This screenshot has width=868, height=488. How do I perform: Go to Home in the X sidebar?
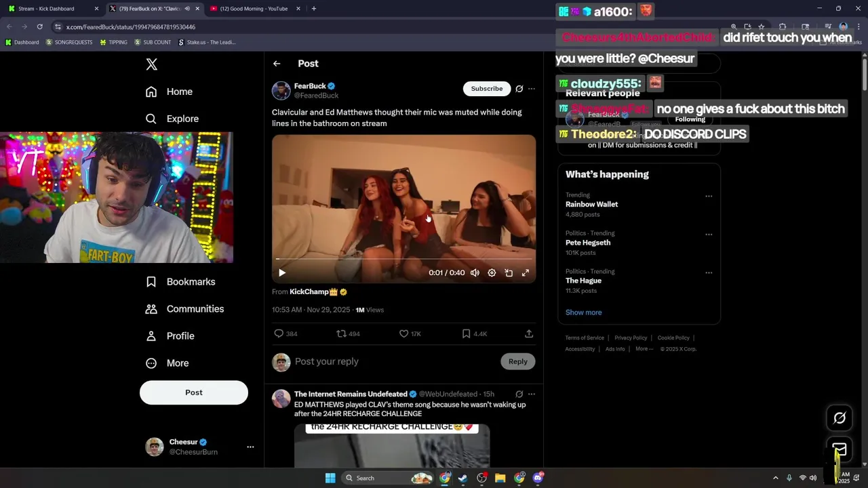click(169, 91)
